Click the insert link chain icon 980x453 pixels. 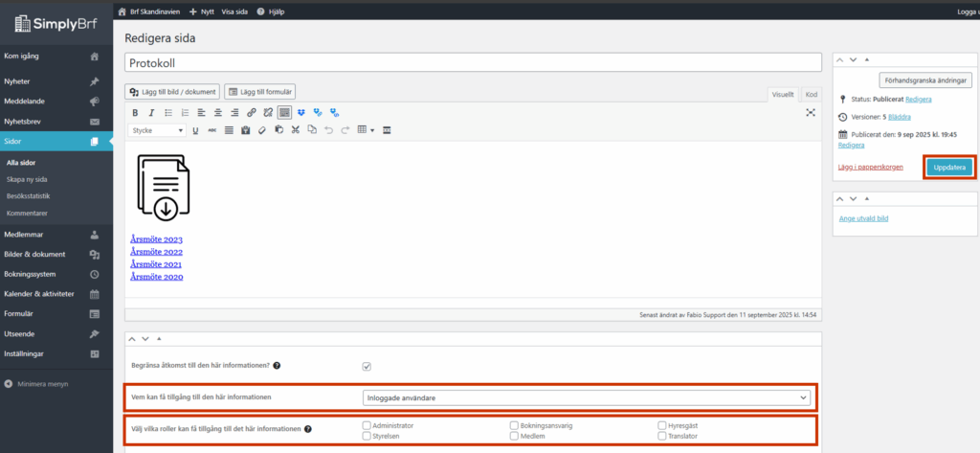tap(252, 113)
